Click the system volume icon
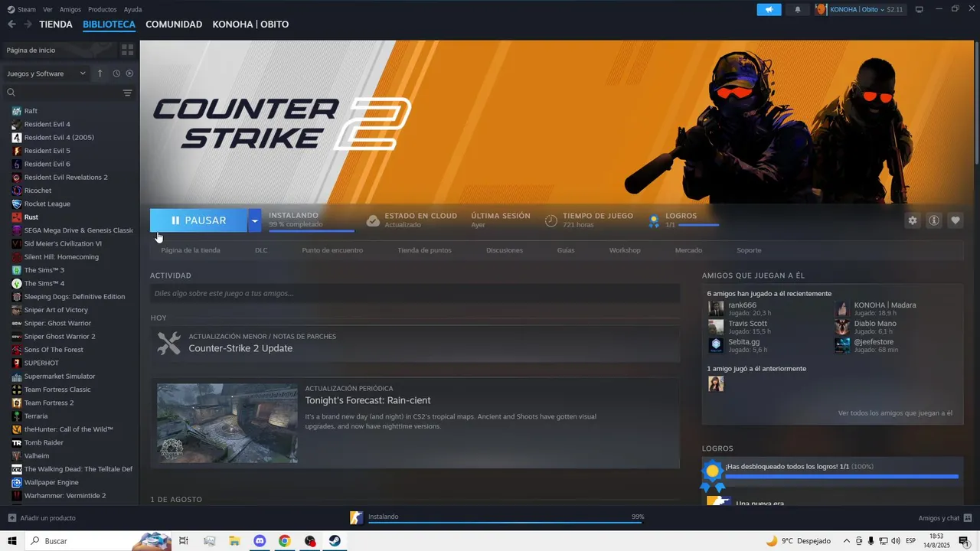This screenshot has width=980, height=551. [x=897, y=541]
